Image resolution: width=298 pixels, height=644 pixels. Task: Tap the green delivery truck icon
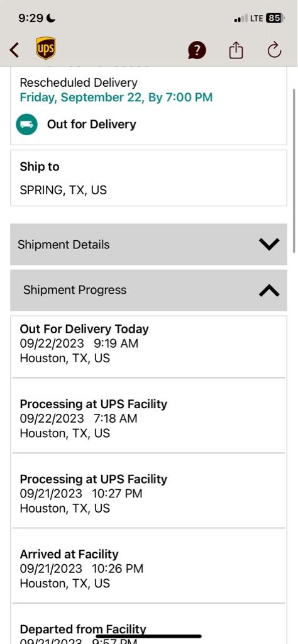(26, 124)
